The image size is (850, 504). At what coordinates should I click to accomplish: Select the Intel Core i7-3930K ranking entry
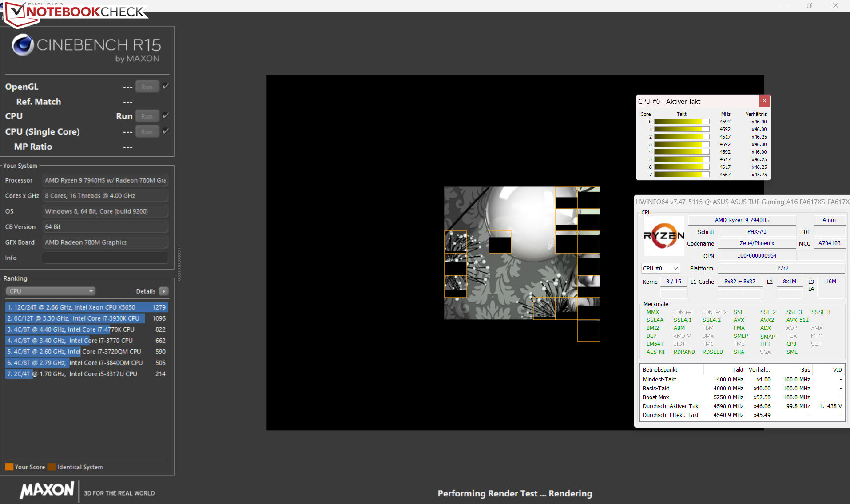click(x=87, y=318)
